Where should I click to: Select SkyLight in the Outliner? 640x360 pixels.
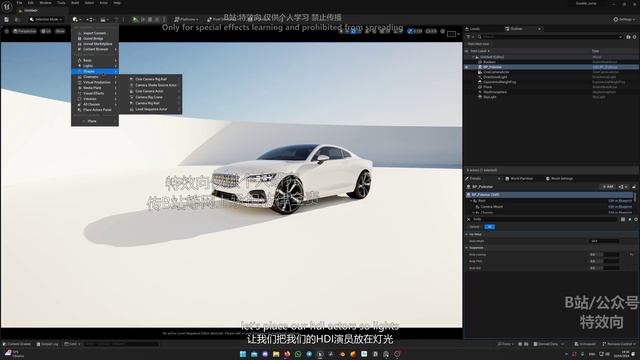pos(490,97)
